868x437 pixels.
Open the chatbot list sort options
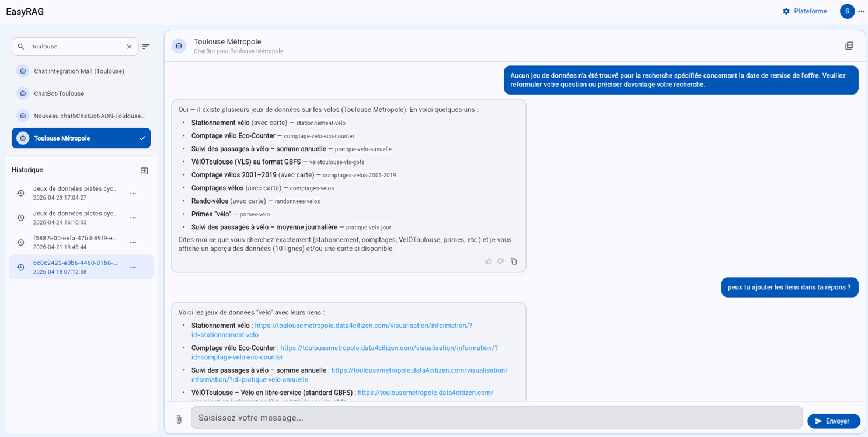pos(147,47)
